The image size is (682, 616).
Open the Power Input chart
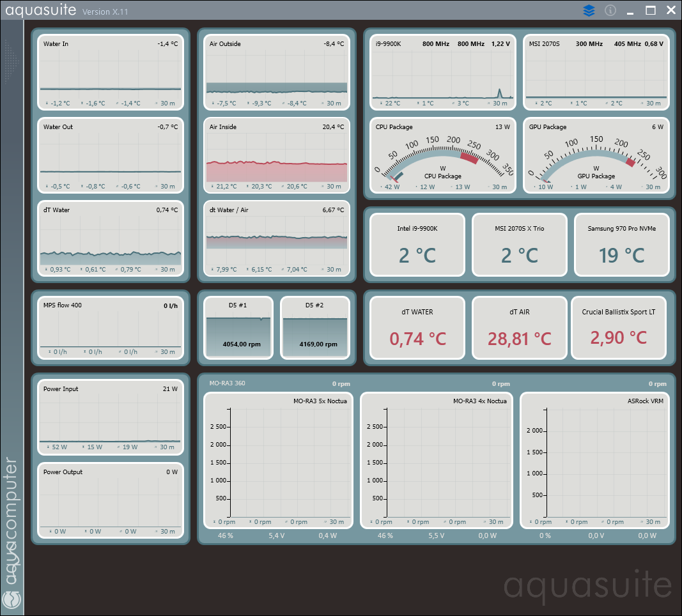click(x=111, y=417)
